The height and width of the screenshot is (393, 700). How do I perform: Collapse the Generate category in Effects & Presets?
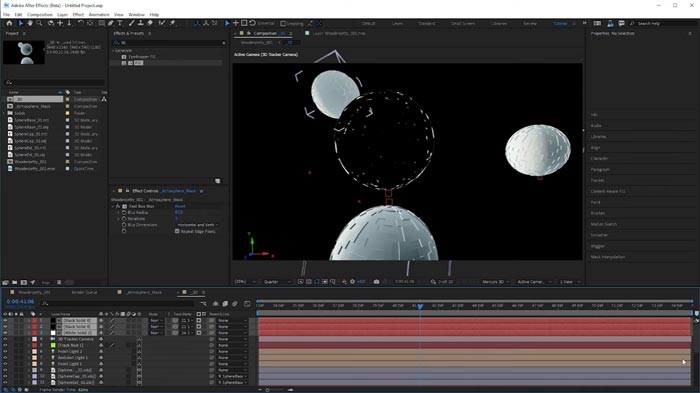point(113,51)
